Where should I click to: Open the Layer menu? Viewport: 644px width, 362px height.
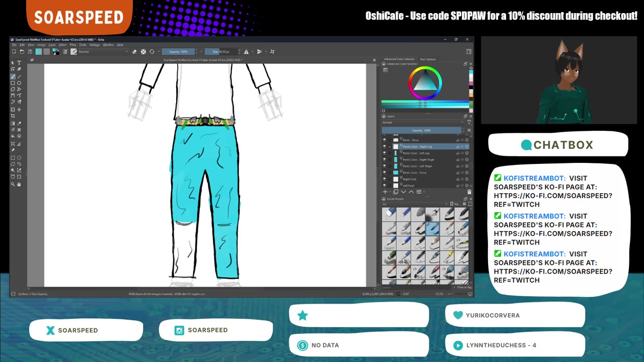click(52, 45)
